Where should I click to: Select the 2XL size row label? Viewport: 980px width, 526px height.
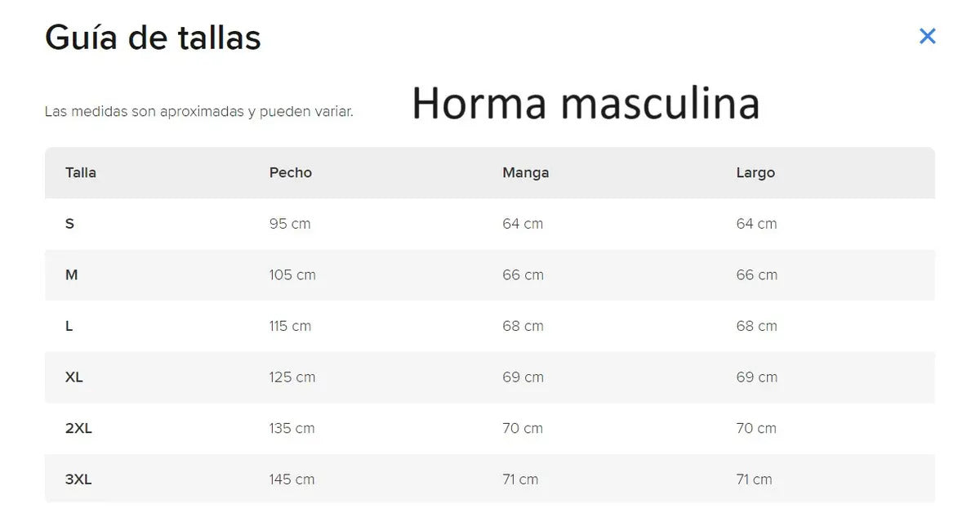[x=78, y=428]
